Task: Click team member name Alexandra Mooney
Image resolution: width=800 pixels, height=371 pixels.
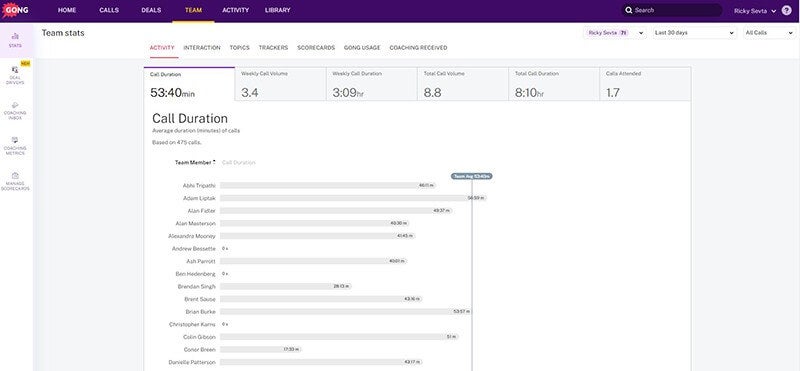Action: click(192, 236)
